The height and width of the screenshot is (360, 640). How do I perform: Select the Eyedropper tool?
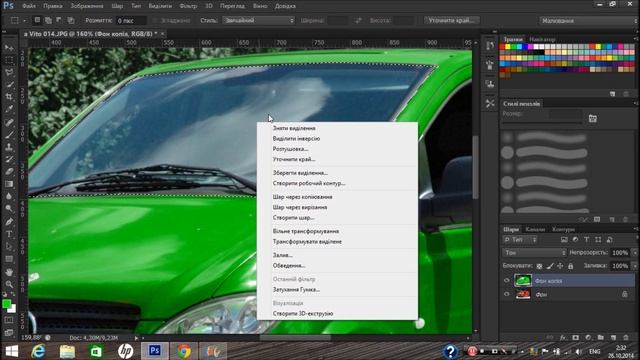[9, 109]
